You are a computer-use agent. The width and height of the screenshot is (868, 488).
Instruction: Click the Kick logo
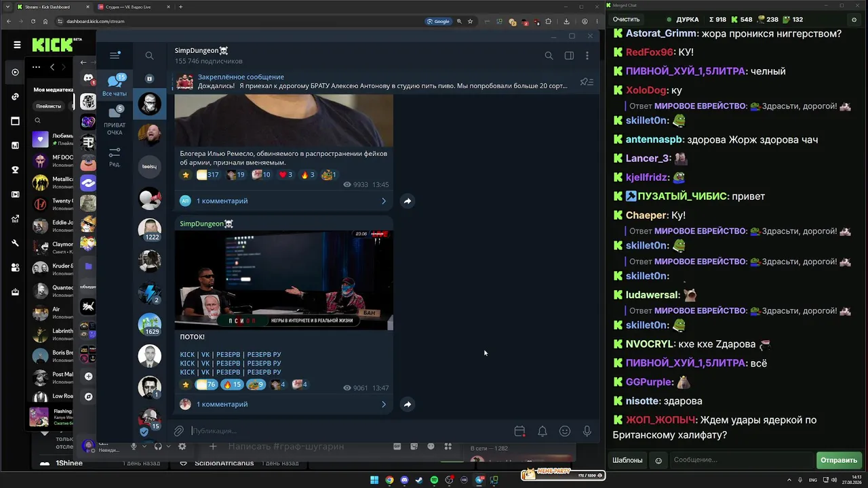click(53, 45)
